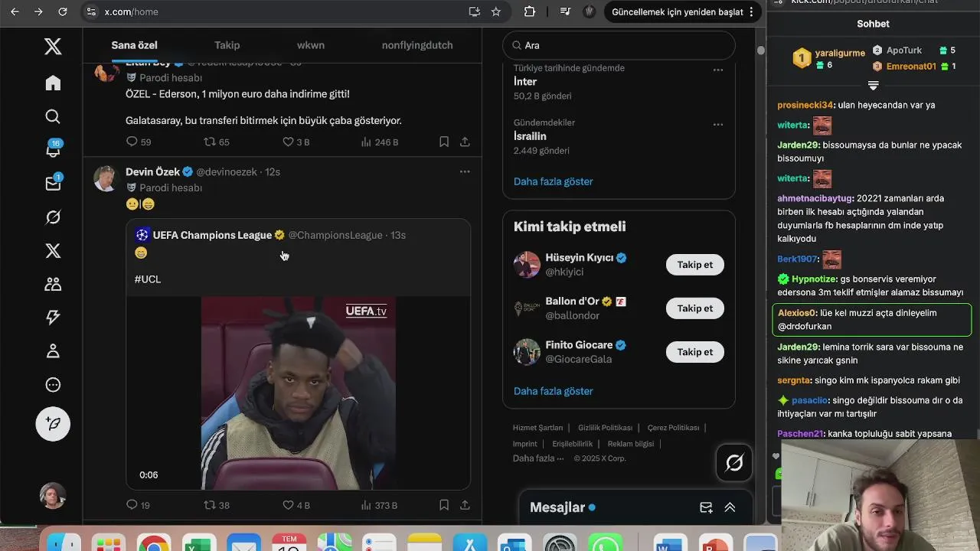Switch to nonflyingdutch tab

point(417,45)
